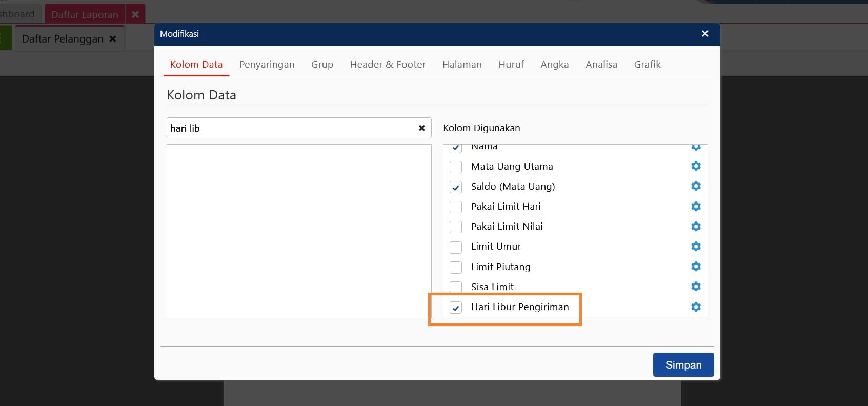Open settings gear for Mata Uang Utama

(696, 166)
